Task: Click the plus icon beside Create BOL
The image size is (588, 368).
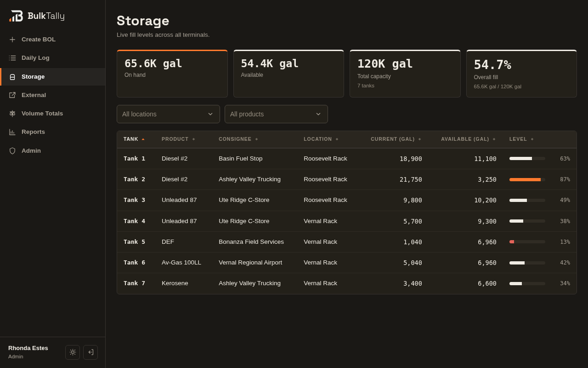Action: pos(12,40)
